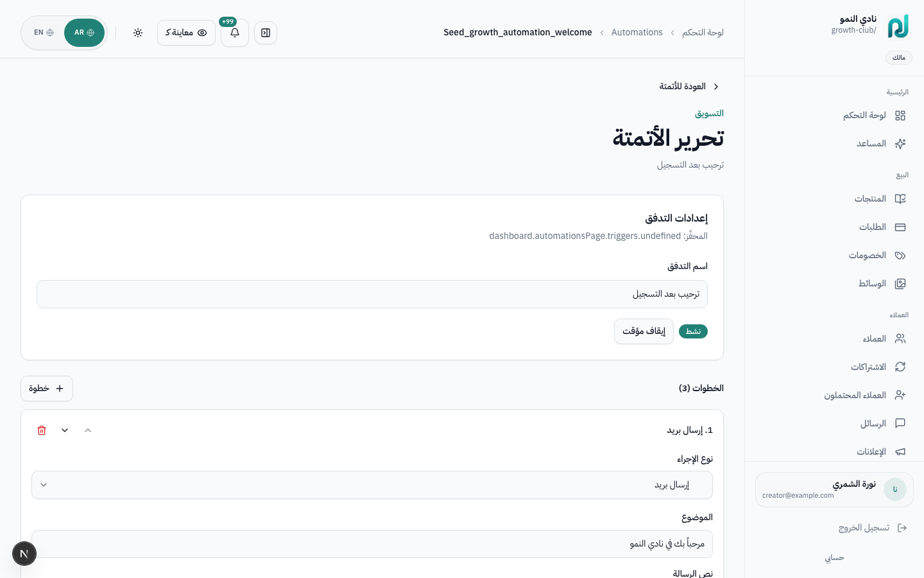Open لوحة التحكم in sidebar

[834, 116]
